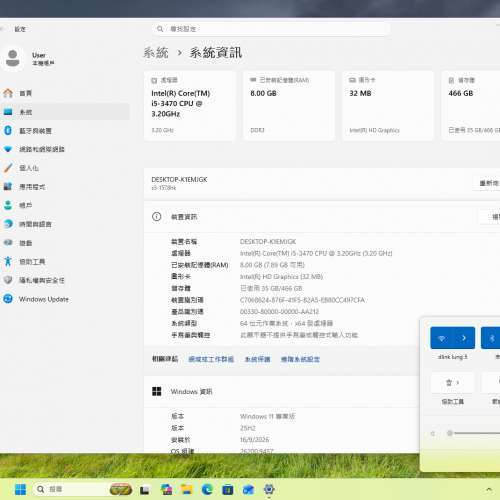Viewport: 500px width, 500px height.
Task: Open 協助工具 (Accessibility) in the sidebar
Action: (65, 262)
